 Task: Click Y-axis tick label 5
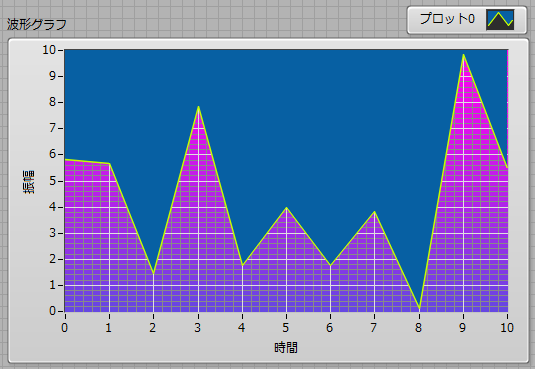pos(52,181)
